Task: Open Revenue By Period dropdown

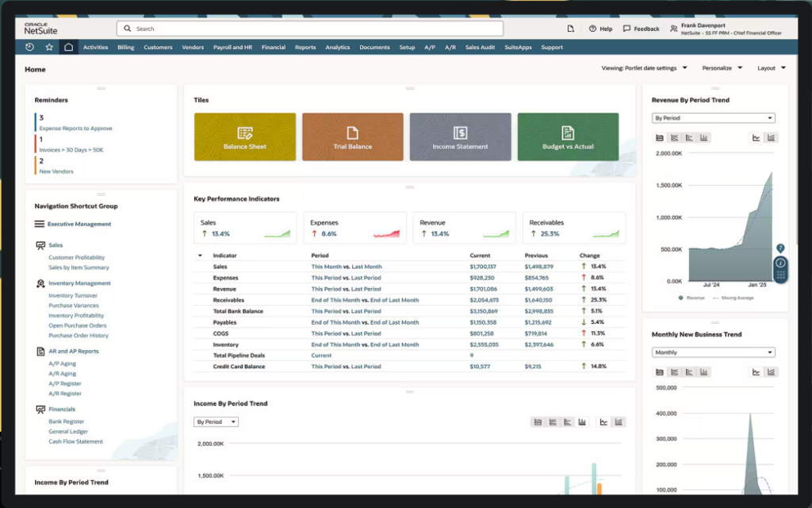Action: [x=713, y=118]
